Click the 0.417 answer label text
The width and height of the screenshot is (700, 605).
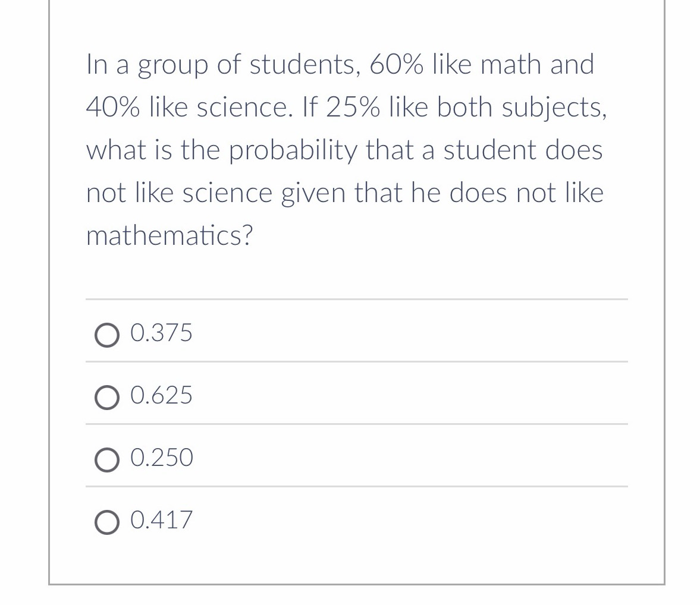coord(162,520)
